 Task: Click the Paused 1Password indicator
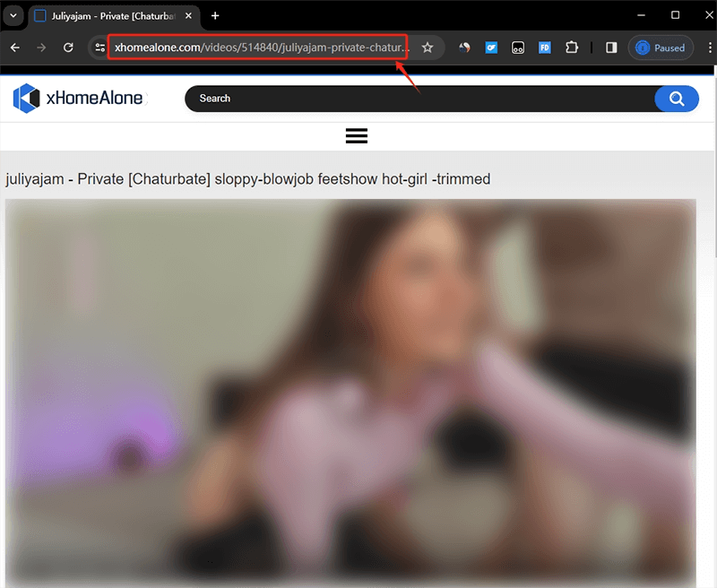pyautogui.click(x=661, y=48)
